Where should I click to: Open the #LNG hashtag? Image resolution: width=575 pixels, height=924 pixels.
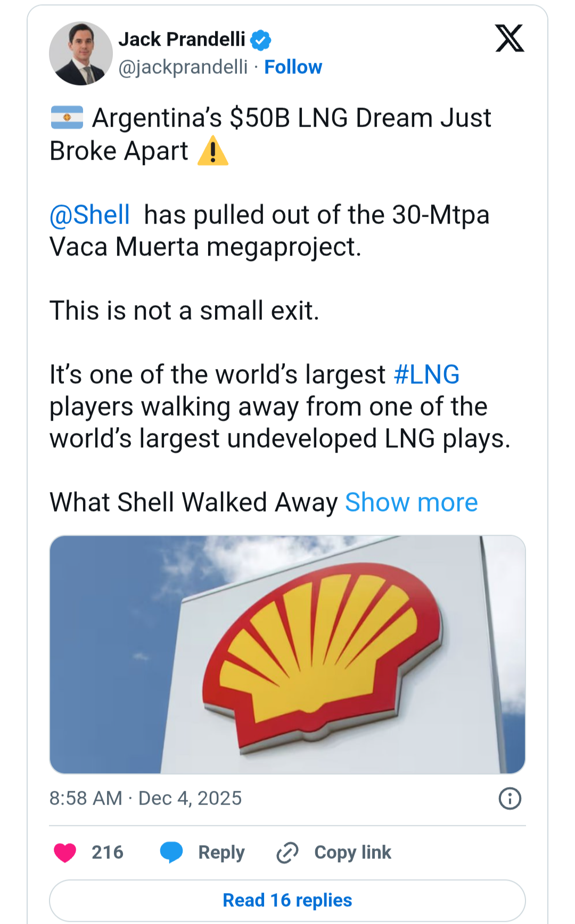pyautogui.click(x=426, y=374)
